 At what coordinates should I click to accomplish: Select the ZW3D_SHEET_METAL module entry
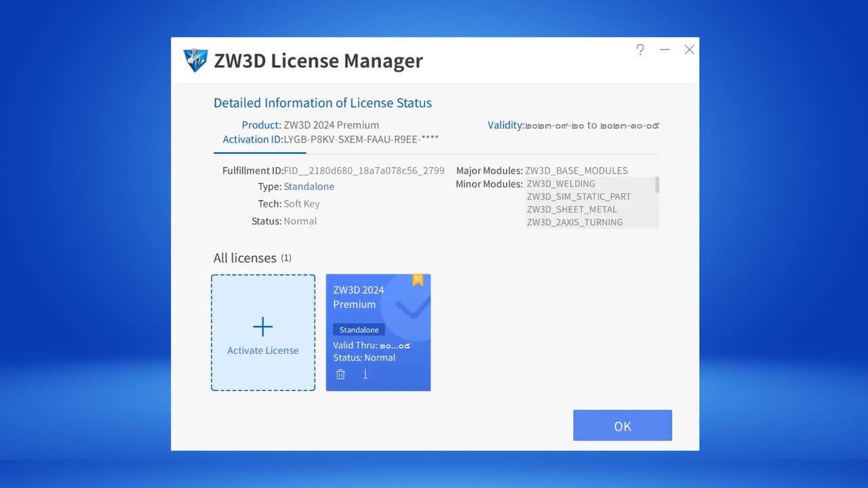tap(572, 209)
